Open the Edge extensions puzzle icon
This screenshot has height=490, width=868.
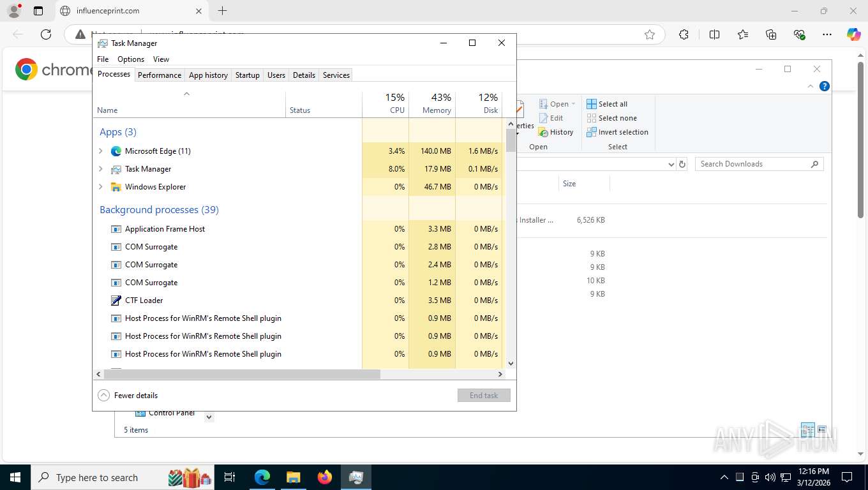tap(684, 34)
